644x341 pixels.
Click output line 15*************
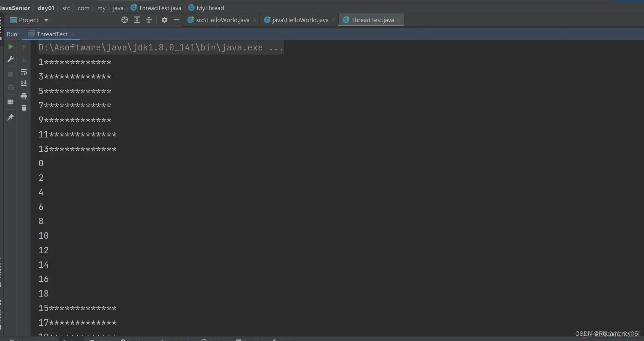78,308
